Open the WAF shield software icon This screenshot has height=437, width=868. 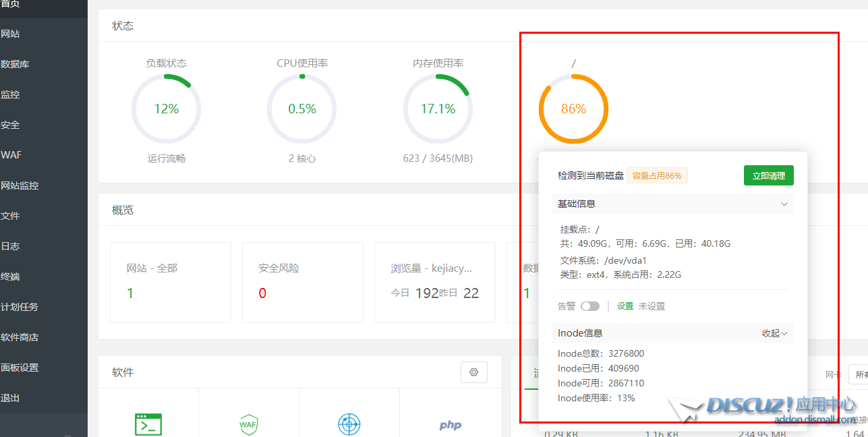248,424
